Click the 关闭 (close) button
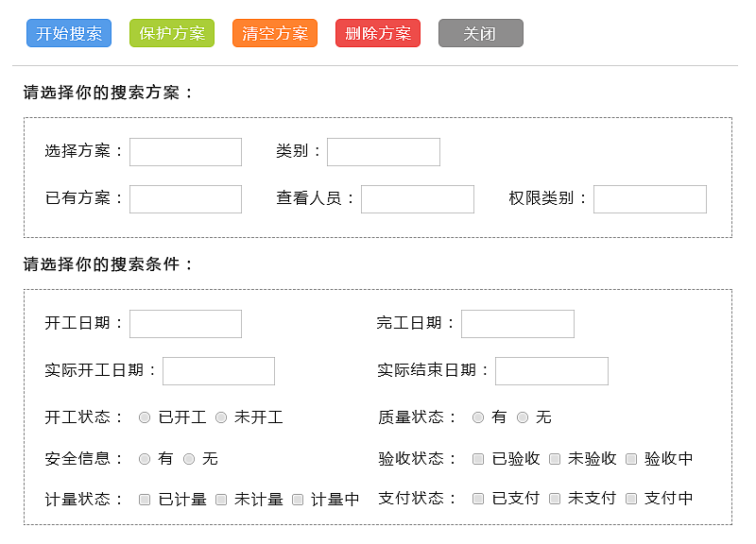The width and height of the screenshot is (756, 544). click(480, 32)
